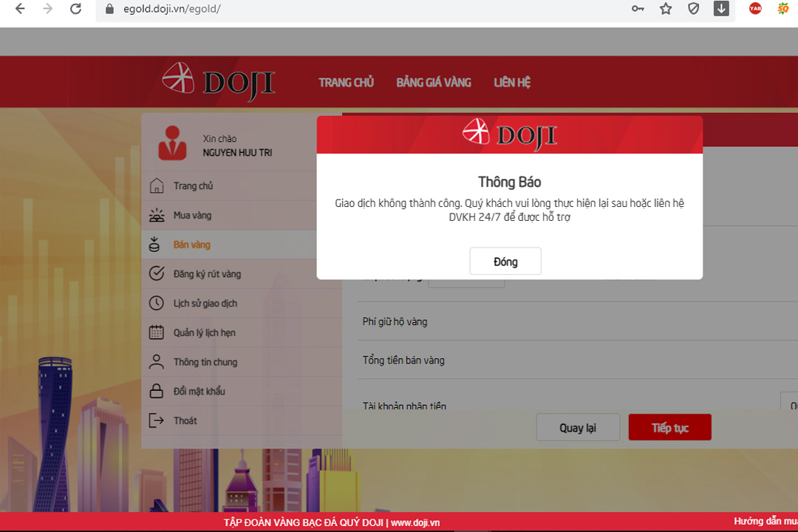798x532 pixels.
Task: Click the logout icon beside Thoát
Action: point(156,420)
